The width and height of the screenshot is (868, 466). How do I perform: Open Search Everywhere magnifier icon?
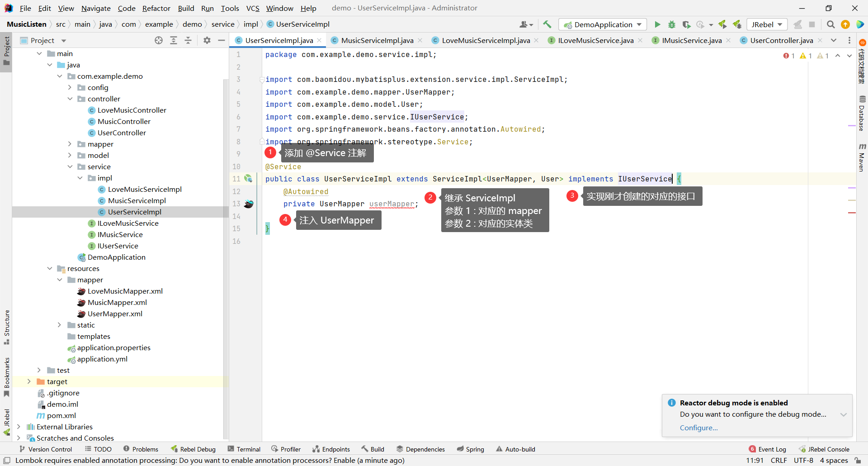[x=830, y=24]
